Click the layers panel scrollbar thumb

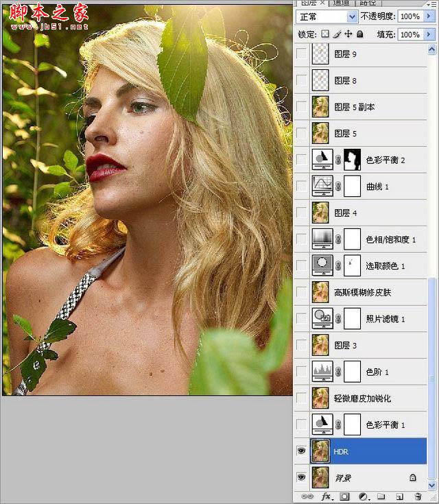(x=431, y=379)
